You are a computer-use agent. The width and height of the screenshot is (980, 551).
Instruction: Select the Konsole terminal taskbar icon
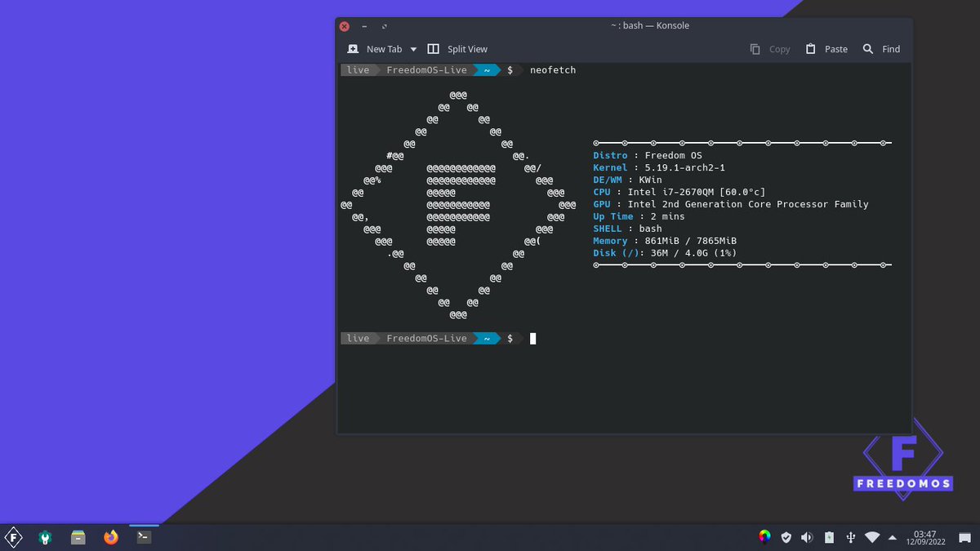pyautogui.click(x=144, y=536)
